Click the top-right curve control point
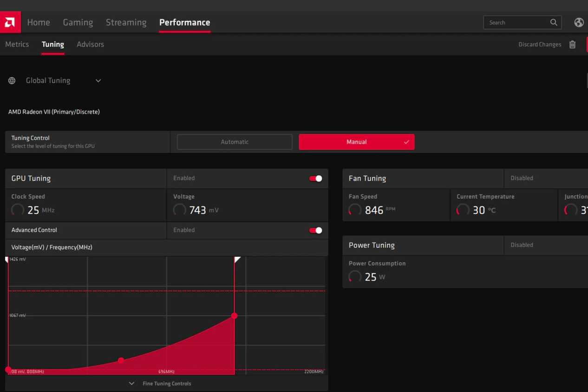The height and width of the screenshot is (392, 588). [x=235, y=316]
